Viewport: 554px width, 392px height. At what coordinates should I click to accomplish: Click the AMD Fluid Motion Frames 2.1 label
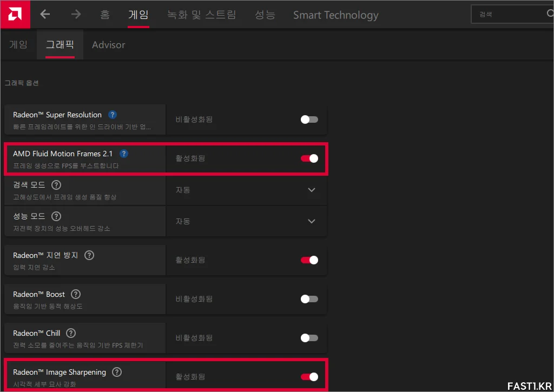pos(63,154)
